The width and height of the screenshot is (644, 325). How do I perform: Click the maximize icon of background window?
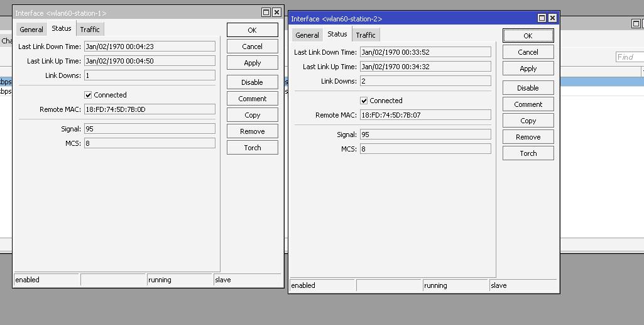[x=636, y=24]
